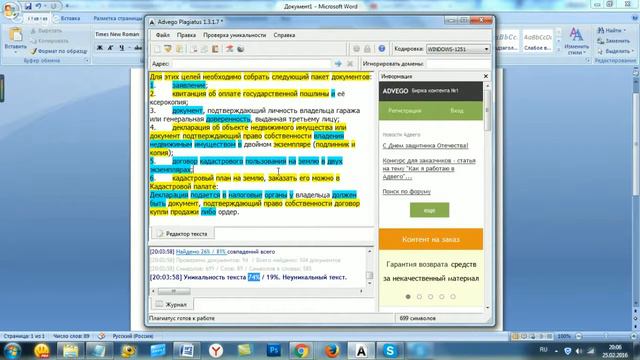Toggle underline Ч in Word ribbon
Image resolution: width=640 pixels, height=360 pixels.
click(121, 48)
